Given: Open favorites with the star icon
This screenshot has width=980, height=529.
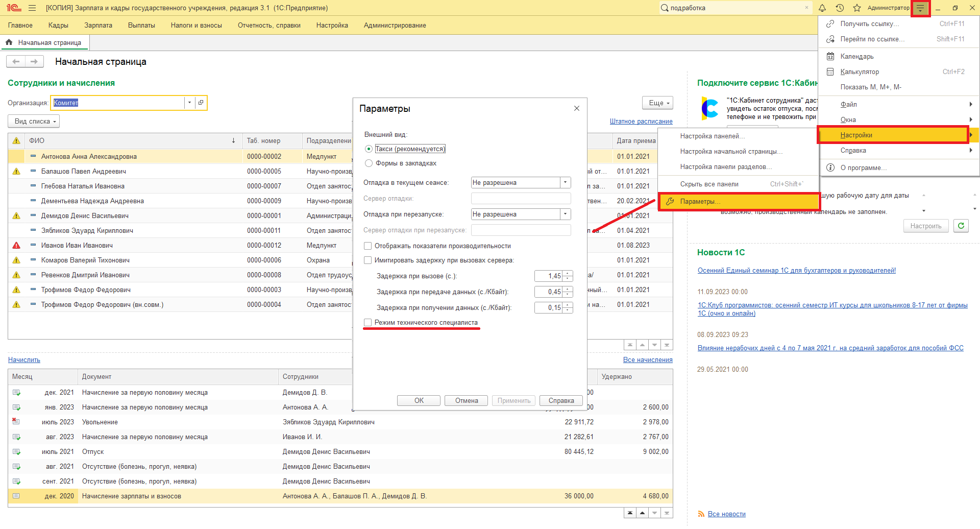Looking at the screenshot, I should [857, 8].
